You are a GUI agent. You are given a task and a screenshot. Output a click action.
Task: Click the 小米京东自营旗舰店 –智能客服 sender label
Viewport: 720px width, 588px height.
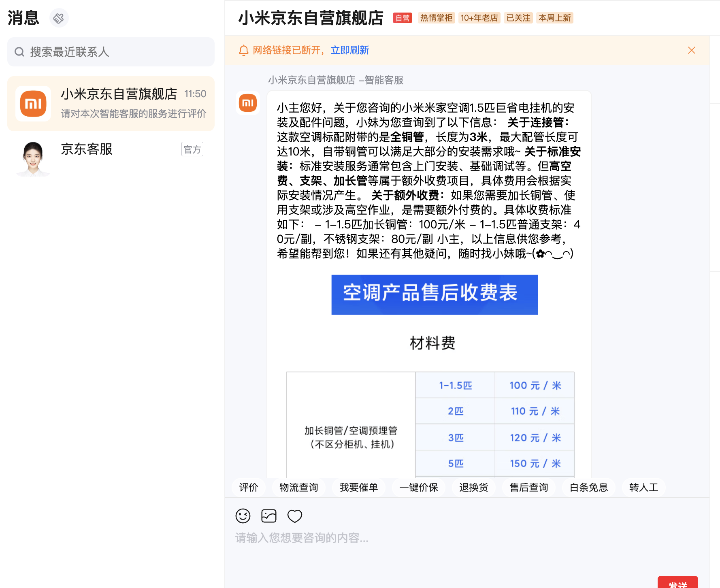[336, 80]
